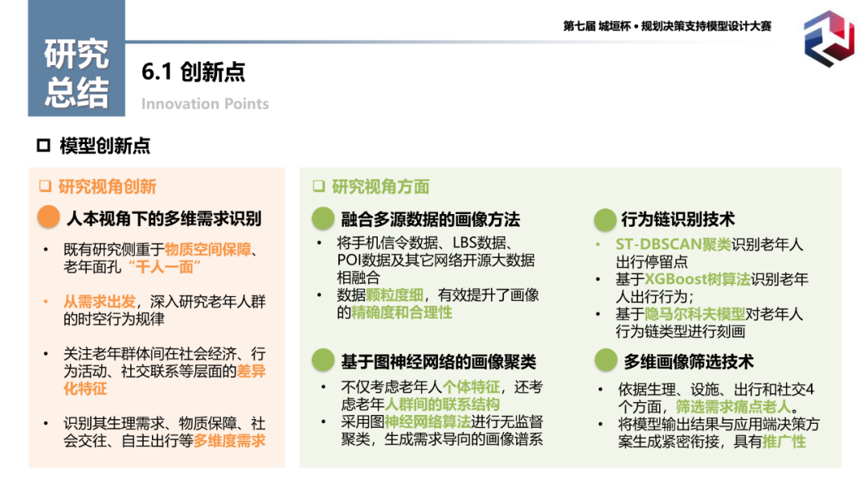
Task: Select the green text XGBoost树算法
Action: (698, 279)
